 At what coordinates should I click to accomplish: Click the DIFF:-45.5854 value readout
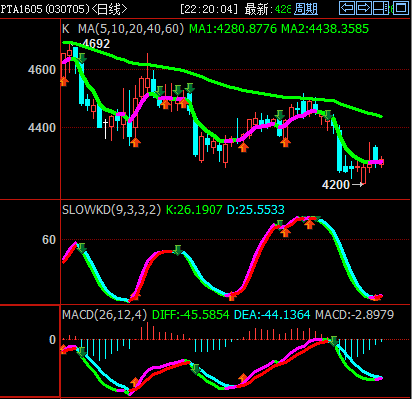point(191,315)
